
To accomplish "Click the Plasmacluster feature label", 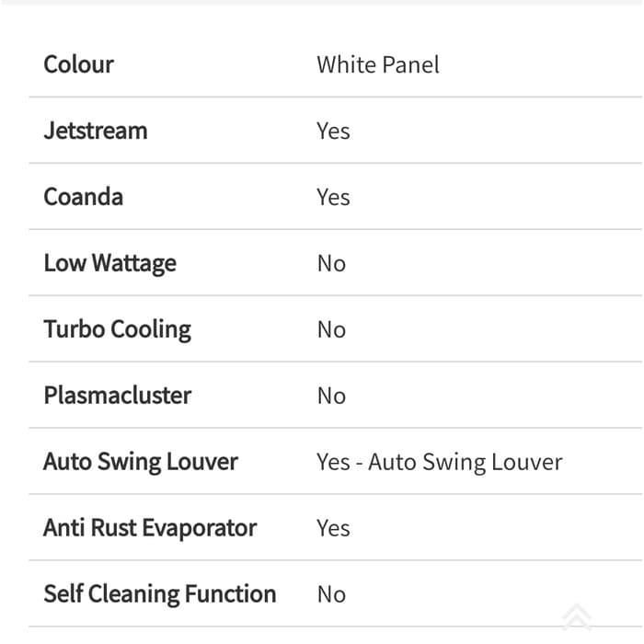I will point(117,396).
